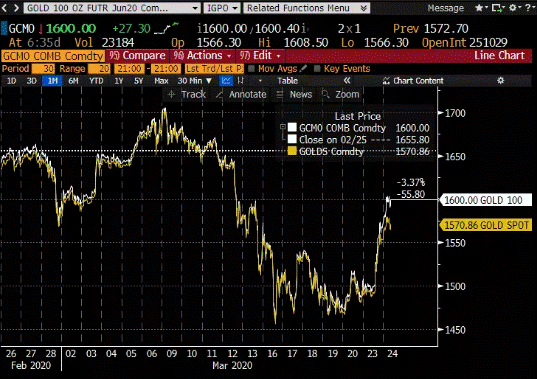The image size is (537, 379).
Task: Select the 1M range
Action: coord(52,81)
